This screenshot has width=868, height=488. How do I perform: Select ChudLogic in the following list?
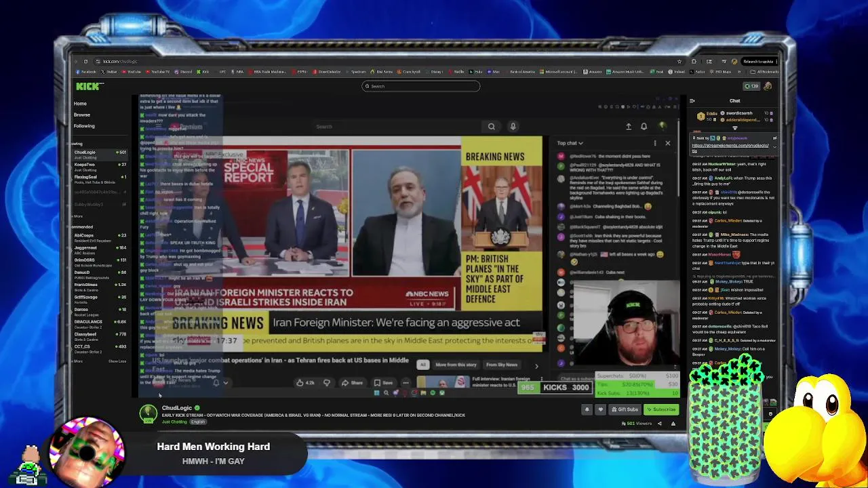click(x=100, y=154)
